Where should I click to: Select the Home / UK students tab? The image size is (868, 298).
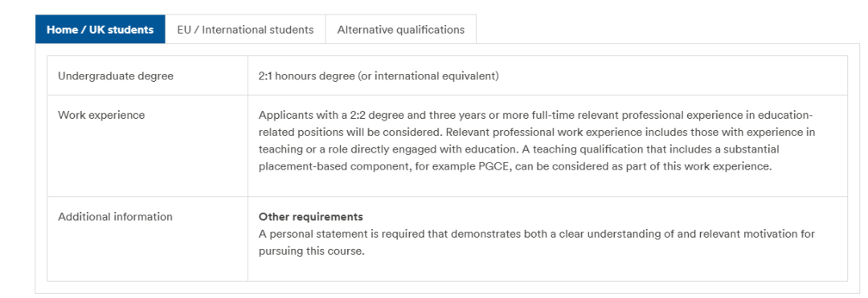[x=100, y=29]
